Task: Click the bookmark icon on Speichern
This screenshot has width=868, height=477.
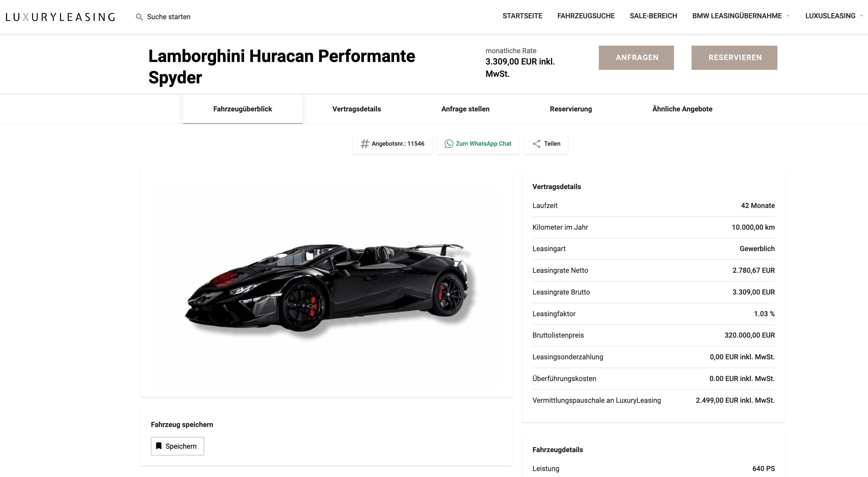Action: 159,446
